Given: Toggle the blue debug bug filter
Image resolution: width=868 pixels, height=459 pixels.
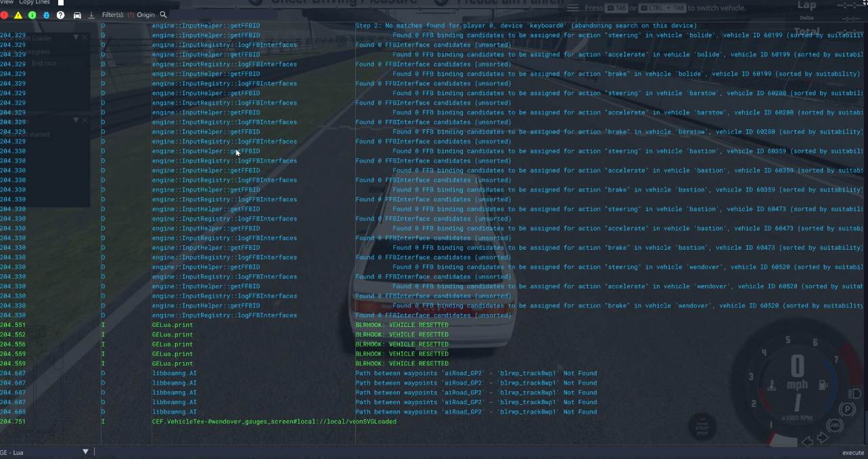Looking at the screenshot, I should tap(46, 15).
